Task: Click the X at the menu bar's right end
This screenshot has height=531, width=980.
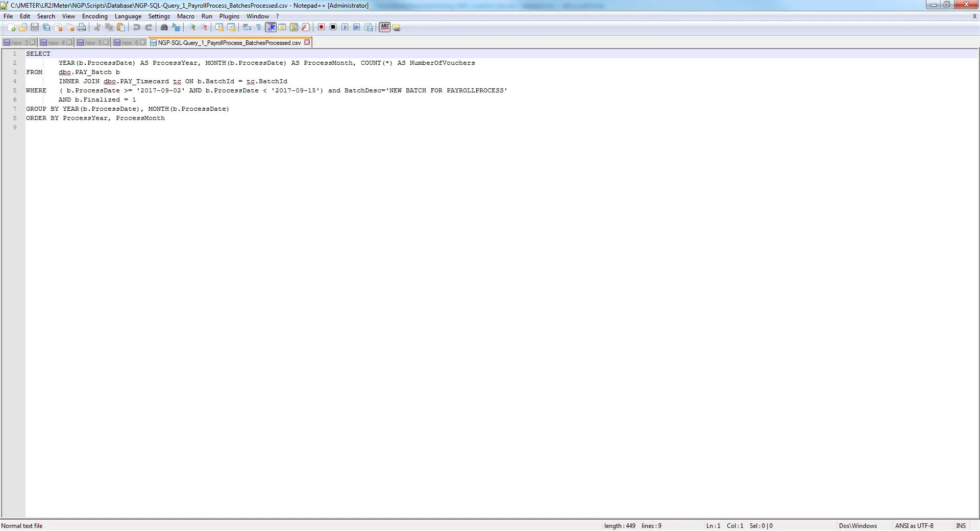Action: 974,16
